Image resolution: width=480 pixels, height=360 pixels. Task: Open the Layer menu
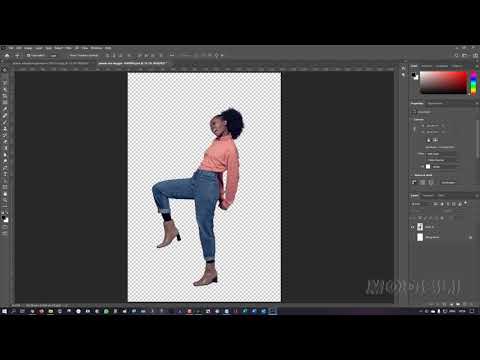(x=39, y=48)
